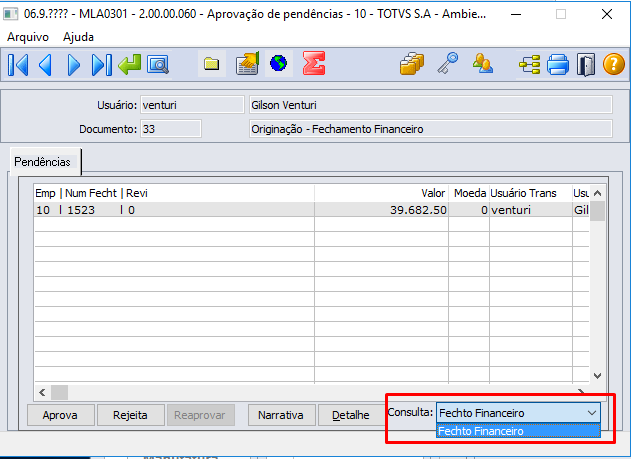
Task: Click the vertical scrollbar thumb
Action: [598, 211]
